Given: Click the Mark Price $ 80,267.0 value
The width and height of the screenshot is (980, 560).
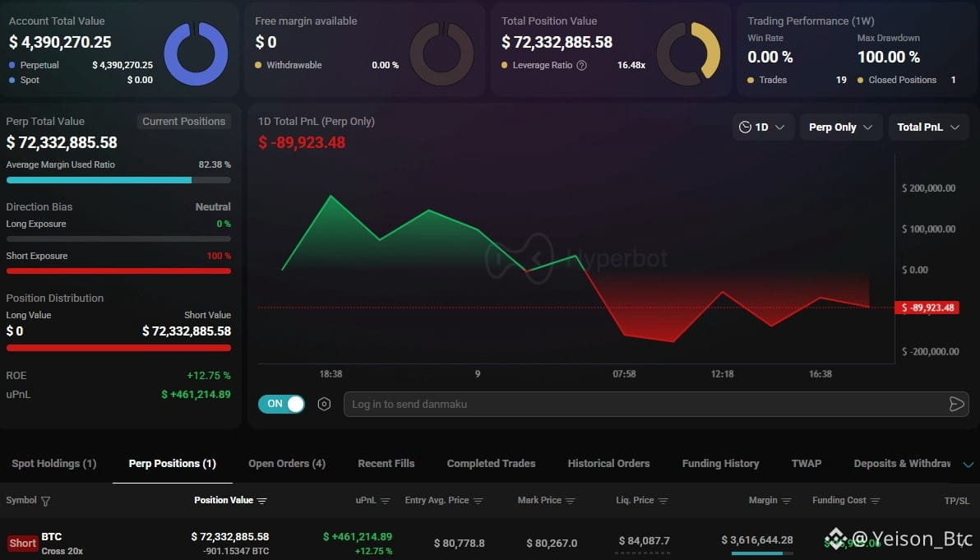Looking at the screenshot, I should click(552, 543).
